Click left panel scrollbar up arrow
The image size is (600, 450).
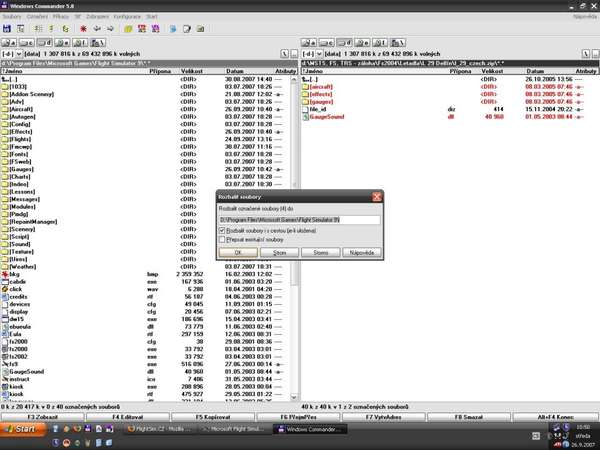coord(294,80)
